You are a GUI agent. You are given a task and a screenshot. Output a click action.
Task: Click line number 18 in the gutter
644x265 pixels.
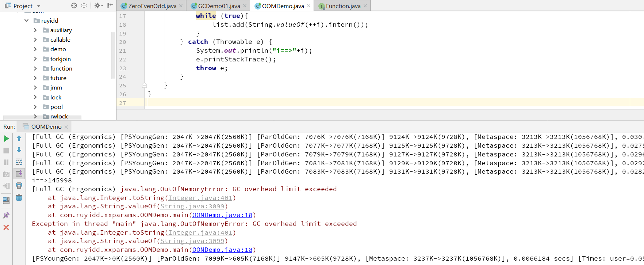click(x=123, y=25)
